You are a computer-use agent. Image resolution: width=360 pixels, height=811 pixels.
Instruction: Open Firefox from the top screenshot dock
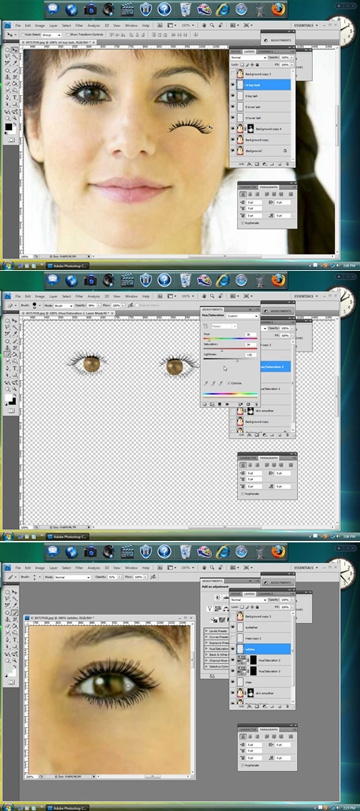278,9
